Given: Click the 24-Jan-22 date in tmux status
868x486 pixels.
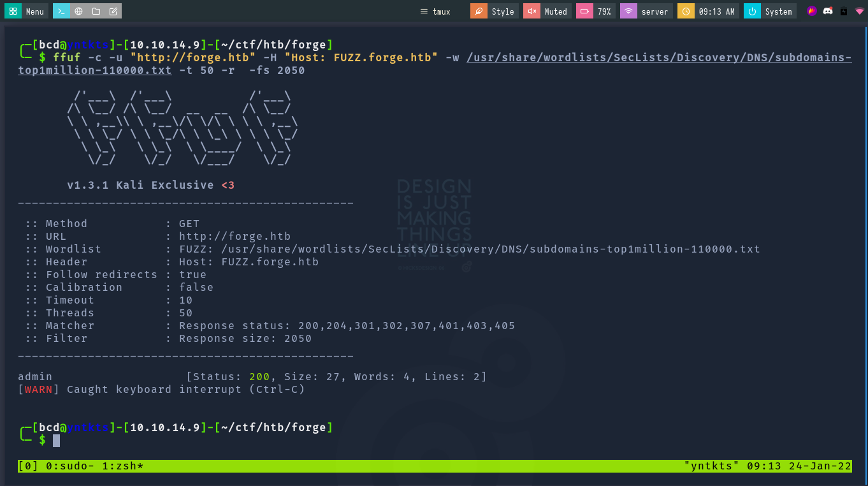Looking at the screenshot, I should (x=820, y=466).
